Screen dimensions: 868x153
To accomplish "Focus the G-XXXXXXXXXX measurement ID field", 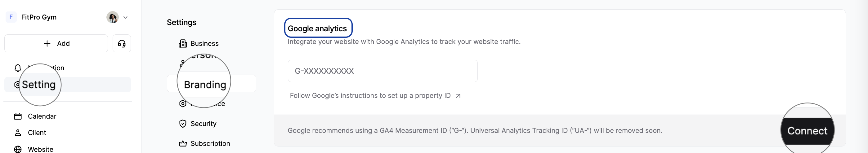I will [x=382, y=71].
